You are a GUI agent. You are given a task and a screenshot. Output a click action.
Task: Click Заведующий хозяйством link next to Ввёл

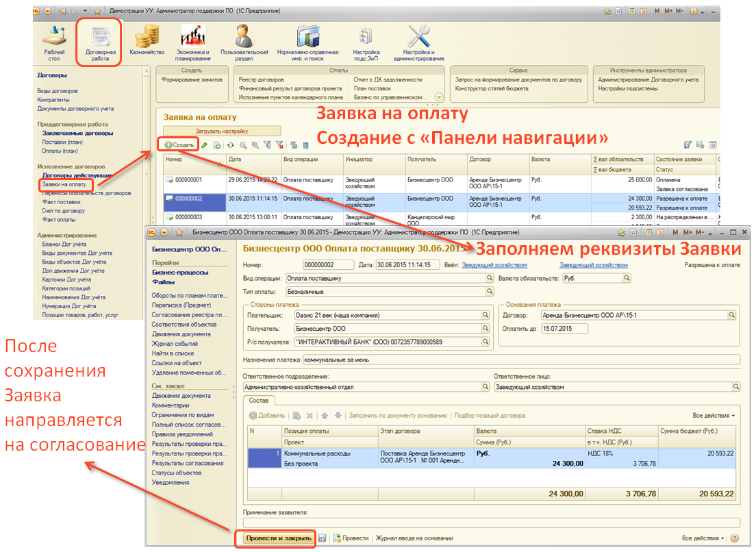[494, 265]
